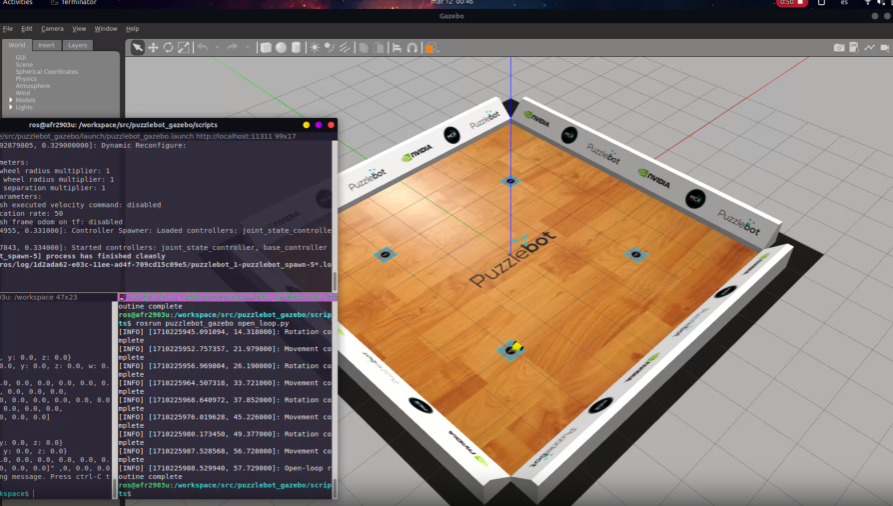
Task: Toggle the snap magnet tool
Action: [412, 47]
